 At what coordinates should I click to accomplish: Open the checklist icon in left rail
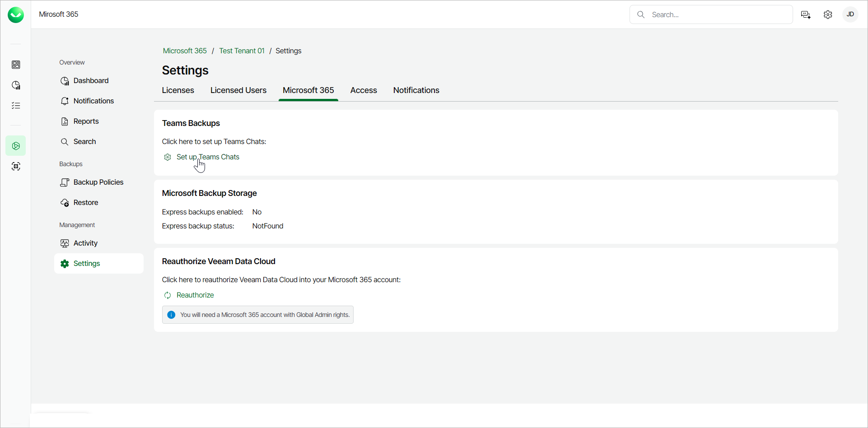[x=16, y=106]
